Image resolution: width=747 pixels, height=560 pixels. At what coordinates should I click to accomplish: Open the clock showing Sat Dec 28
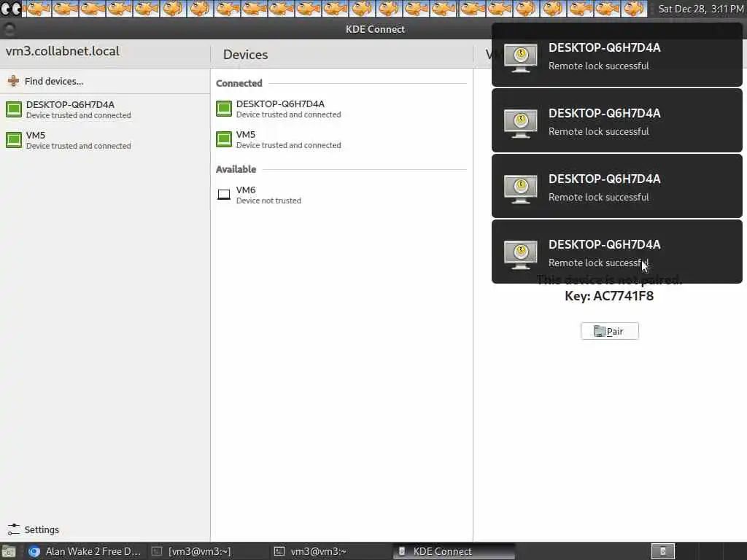coord(701,9)
